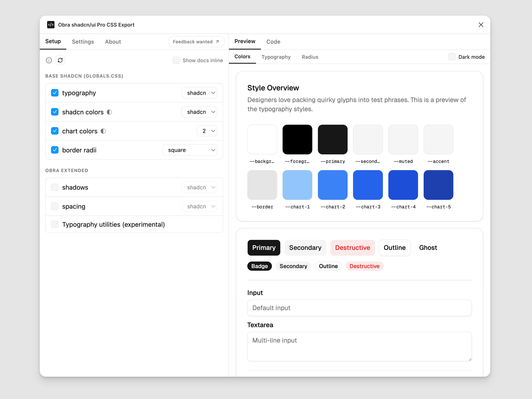Select the --border gray swatch
This screenshot has width=532, height=399.
pyautogui.click(x=262, y=185)
